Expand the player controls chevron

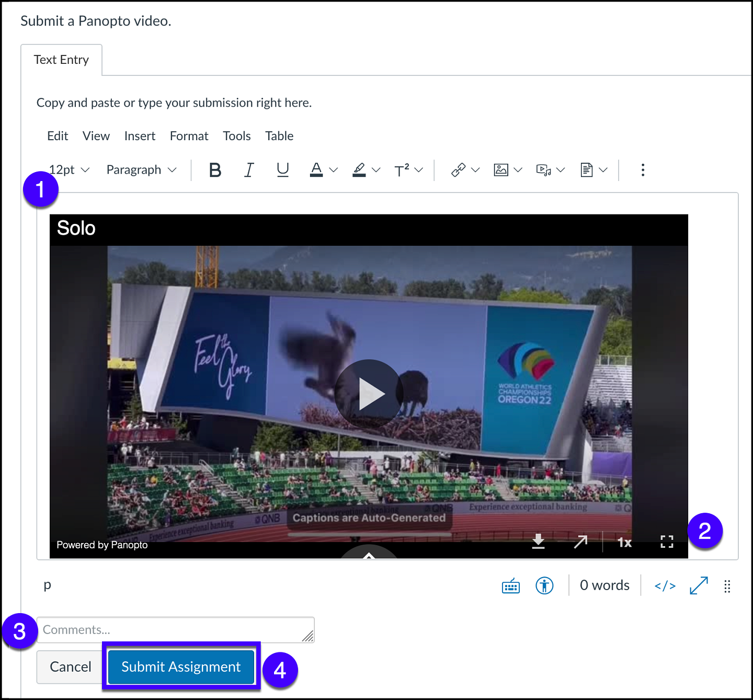pos(369,554)
